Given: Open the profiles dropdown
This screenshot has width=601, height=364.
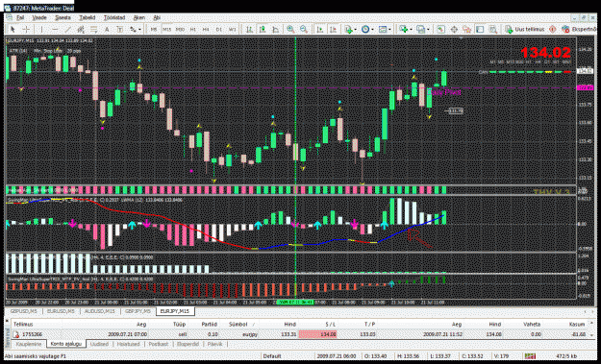Looking at the screenshot, I should coord(422,29).
